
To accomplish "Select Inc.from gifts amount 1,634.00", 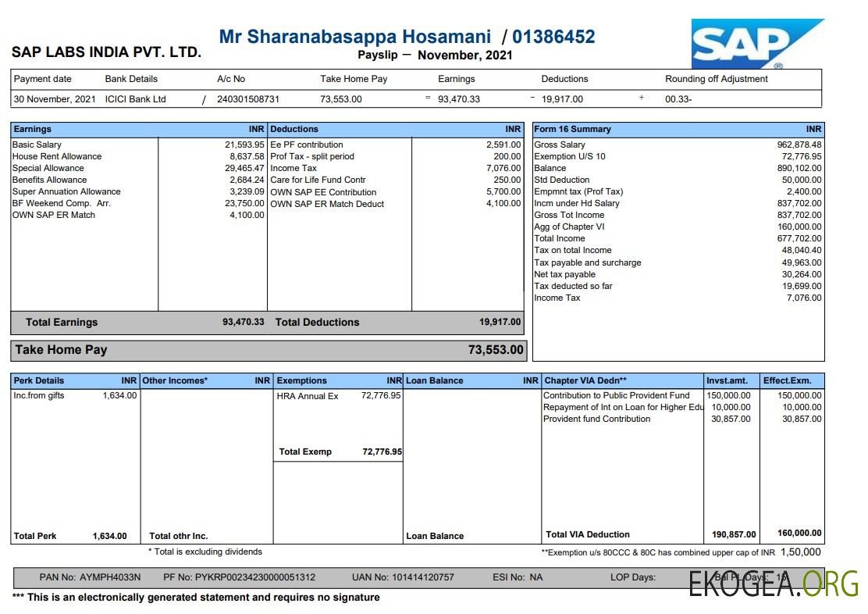I will pyautogui.click(x=119, y=396).
